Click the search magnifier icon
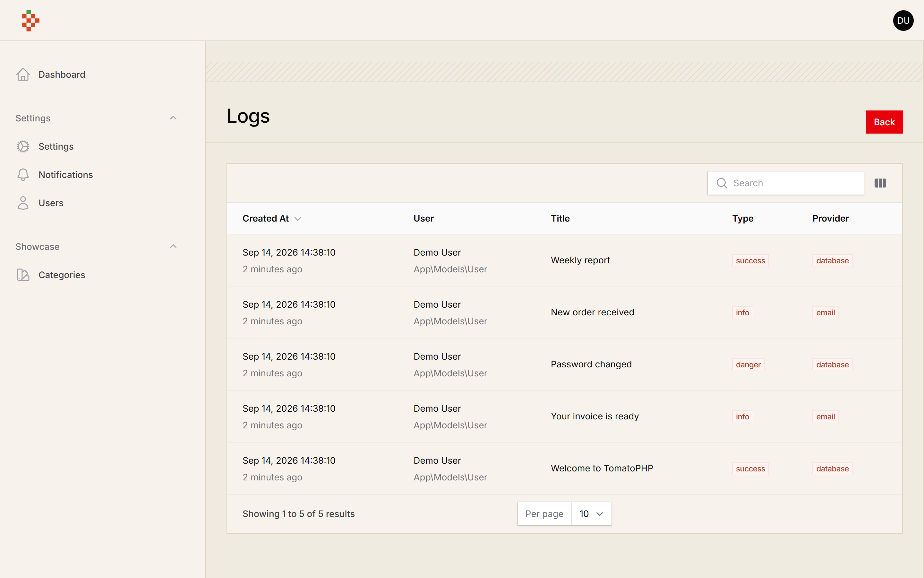The height and width of the screenshot is (578, 924). point(722,183)
